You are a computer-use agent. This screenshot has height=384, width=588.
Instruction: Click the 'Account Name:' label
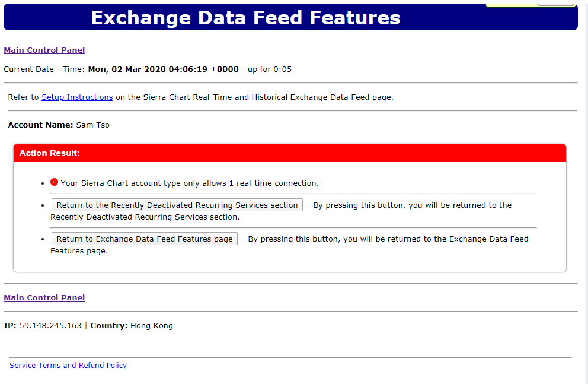(41, 125)
